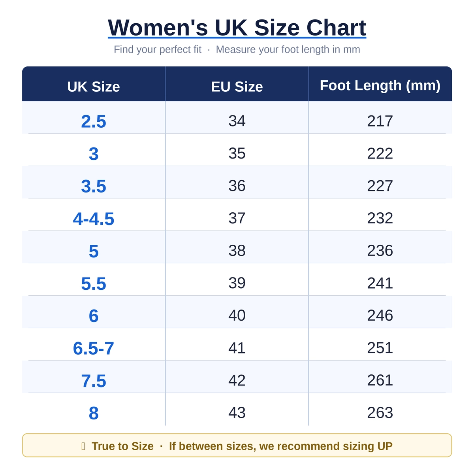Select foot length 217 value

[380, 121]
